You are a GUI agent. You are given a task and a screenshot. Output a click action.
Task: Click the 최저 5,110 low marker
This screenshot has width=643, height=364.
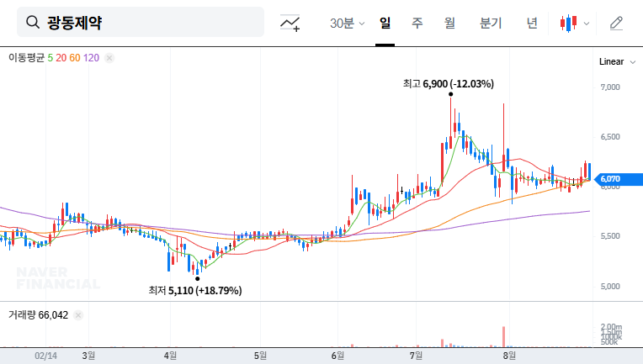tap(195, 291)
